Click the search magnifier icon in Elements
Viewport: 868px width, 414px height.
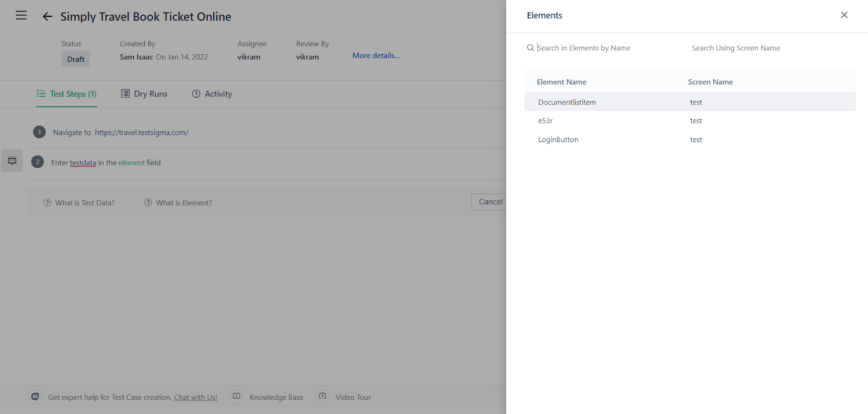click(530, 48)
